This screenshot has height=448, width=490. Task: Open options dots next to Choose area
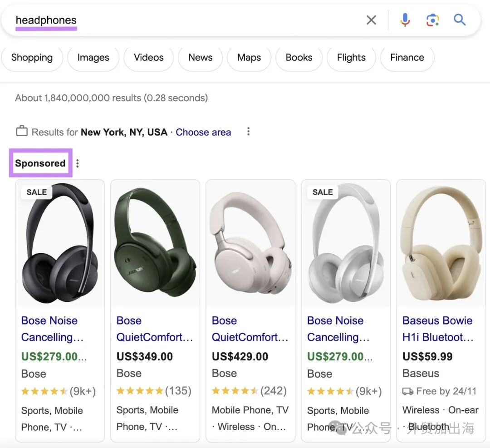tap(248, 132)
